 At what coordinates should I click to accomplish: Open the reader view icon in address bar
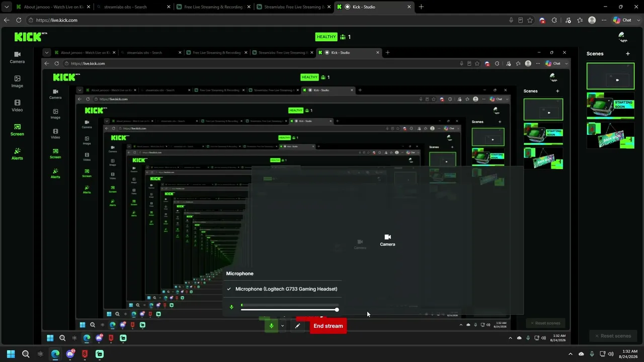[520, 20]
